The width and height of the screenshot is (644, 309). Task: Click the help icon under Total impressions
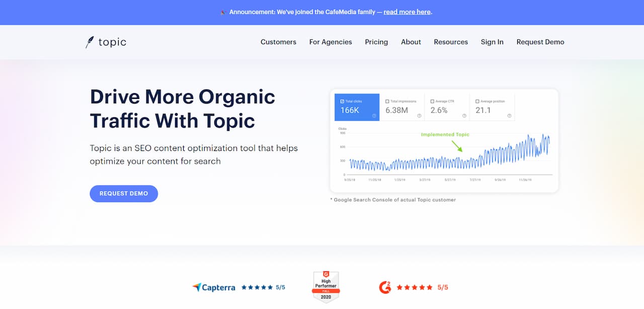pyautogui.click(x=419, y=116)
